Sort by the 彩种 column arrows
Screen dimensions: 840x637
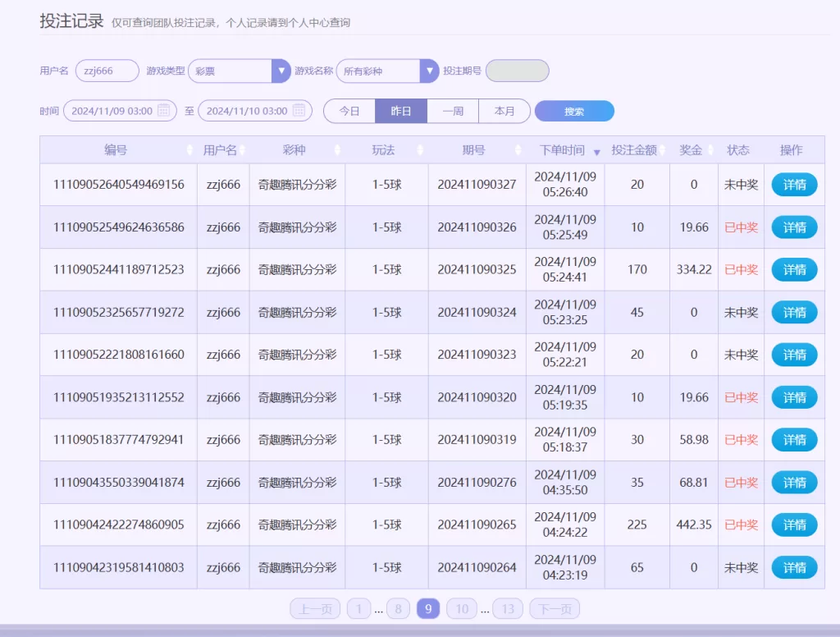(x=337, y=150)
